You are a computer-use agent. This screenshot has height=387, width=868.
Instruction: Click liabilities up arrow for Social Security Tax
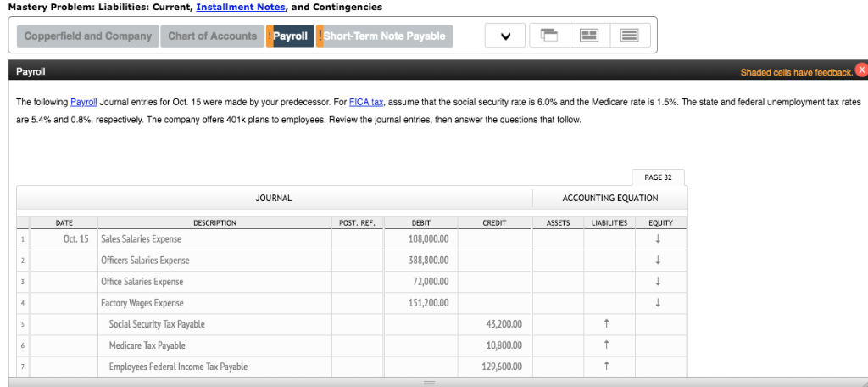tap(607, 324)
